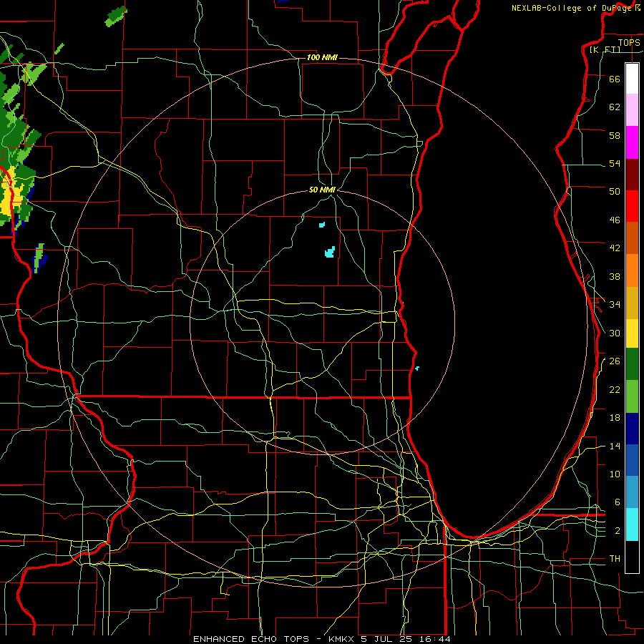Click the legend value '6'
The width and height of the screenshot is (644, 644).
pyautogui.click(x=618, y=502)
